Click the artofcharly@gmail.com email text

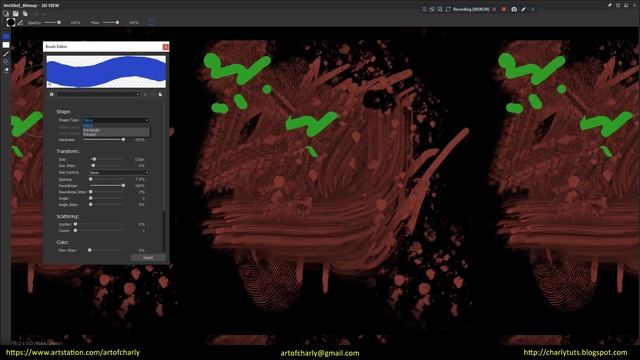pyautogui.click(x=320, y=353)
